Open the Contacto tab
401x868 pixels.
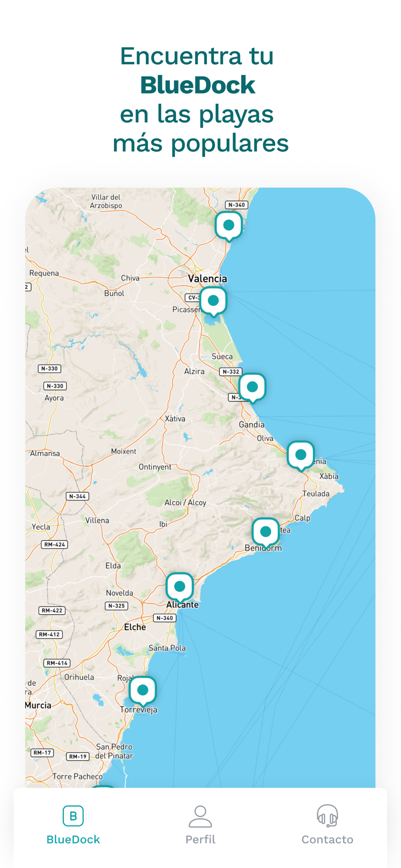(327, 825)
